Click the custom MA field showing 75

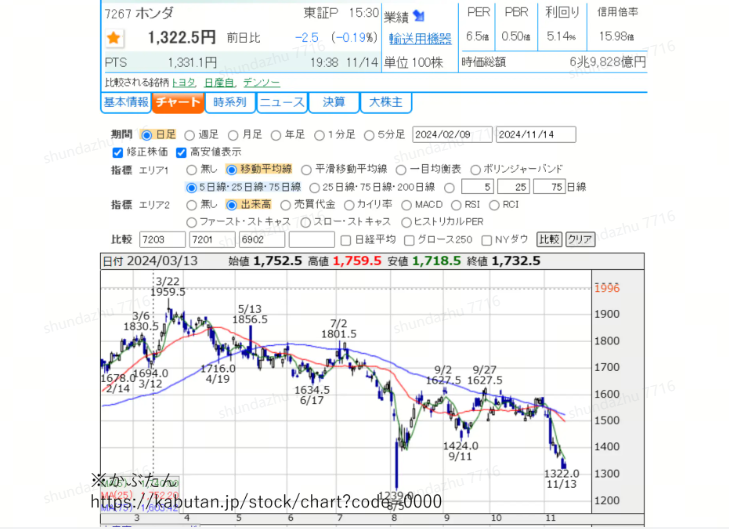[x=550, y=187]
